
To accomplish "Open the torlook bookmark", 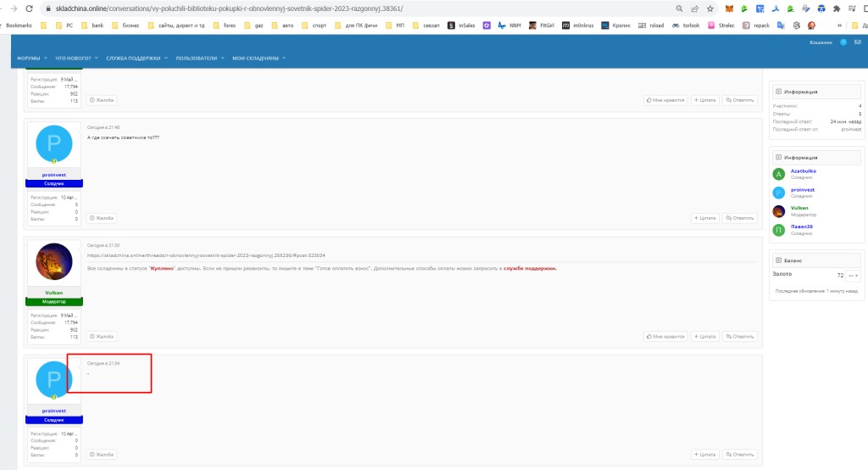I will pos(686,25).
